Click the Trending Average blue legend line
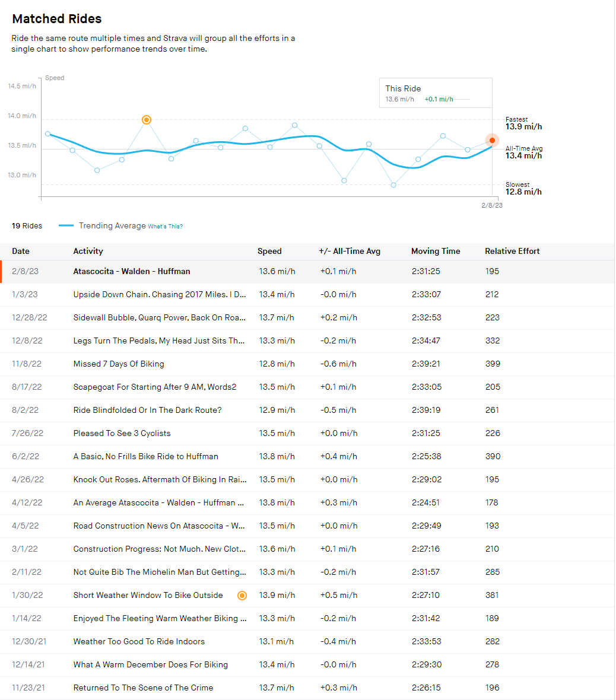616x700 pixels. [x=66, y=226]
